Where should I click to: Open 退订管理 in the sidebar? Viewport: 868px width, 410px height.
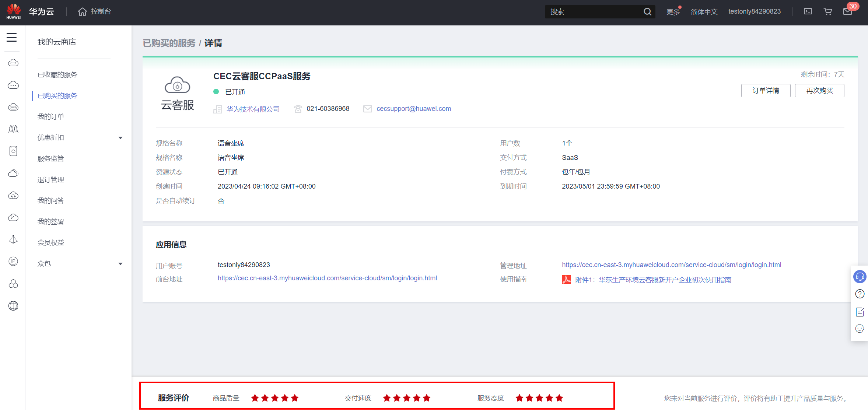[x=51, y=180]
